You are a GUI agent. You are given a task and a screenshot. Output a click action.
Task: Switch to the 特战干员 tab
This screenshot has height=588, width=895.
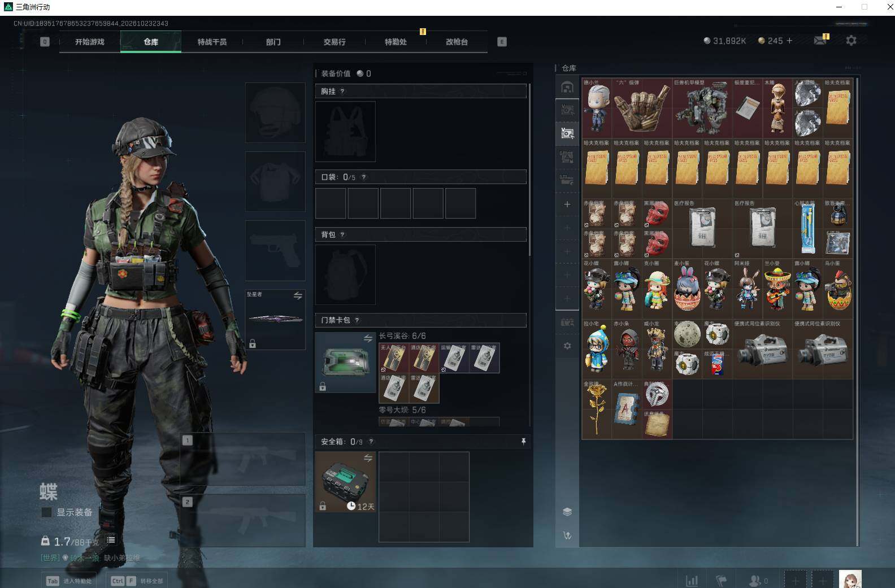pos(212,42)
